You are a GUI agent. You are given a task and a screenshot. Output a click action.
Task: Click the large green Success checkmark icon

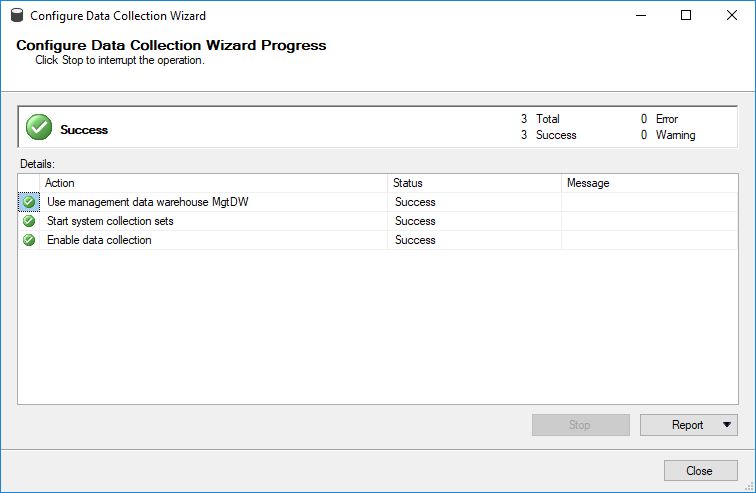click(x=39, y=127)
